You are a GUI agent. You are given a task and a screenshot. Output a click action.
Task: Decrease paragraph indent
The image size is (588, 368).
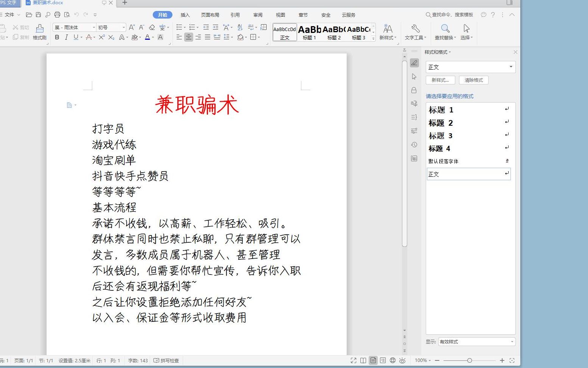click(206, 27)
